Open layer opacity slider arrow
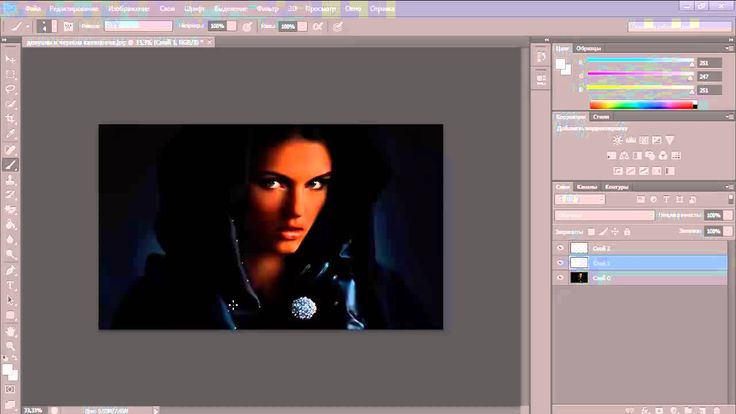The image size is (736, 414). click(728, 215)
